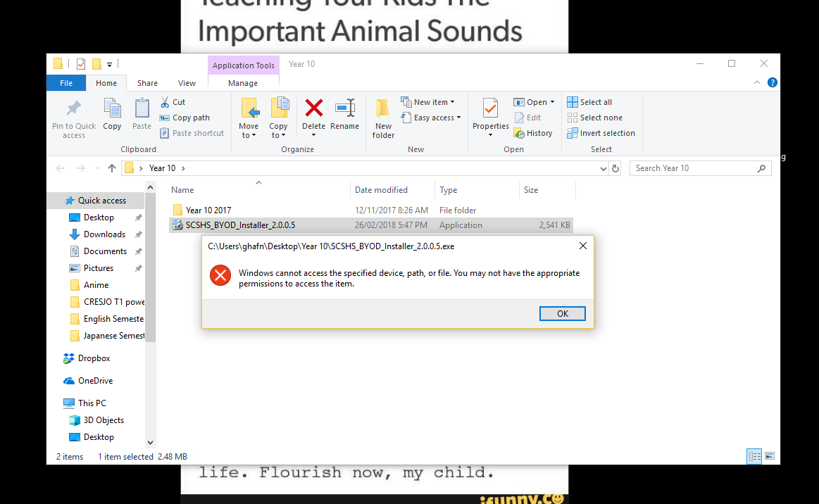Click the New folder icon
The height and width of the screenshot is (504, 819).
[x=383, y=118]
